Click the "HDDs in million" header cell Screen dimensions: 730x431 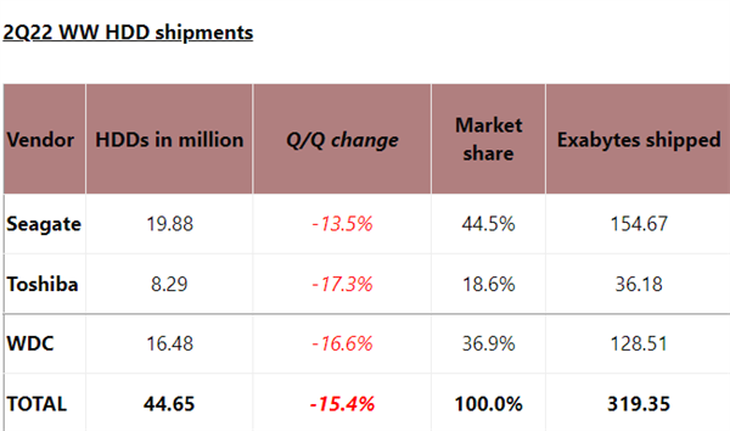pos(168,140)
